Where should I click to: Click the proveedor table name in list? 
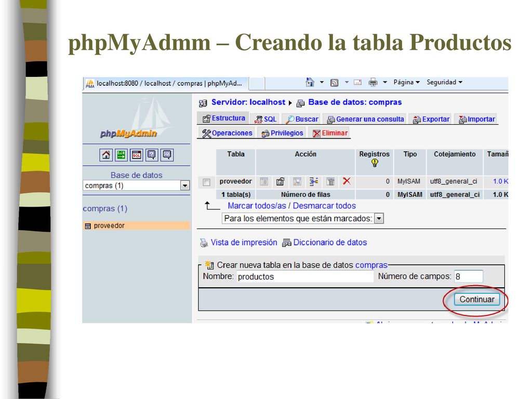[x=235, y=181]
